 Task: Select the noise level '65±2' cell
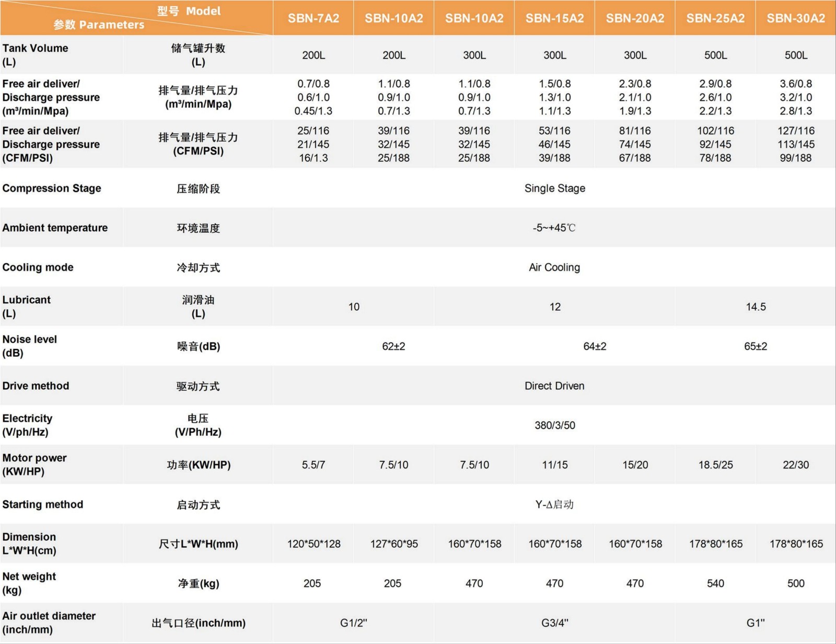point(756,346)
